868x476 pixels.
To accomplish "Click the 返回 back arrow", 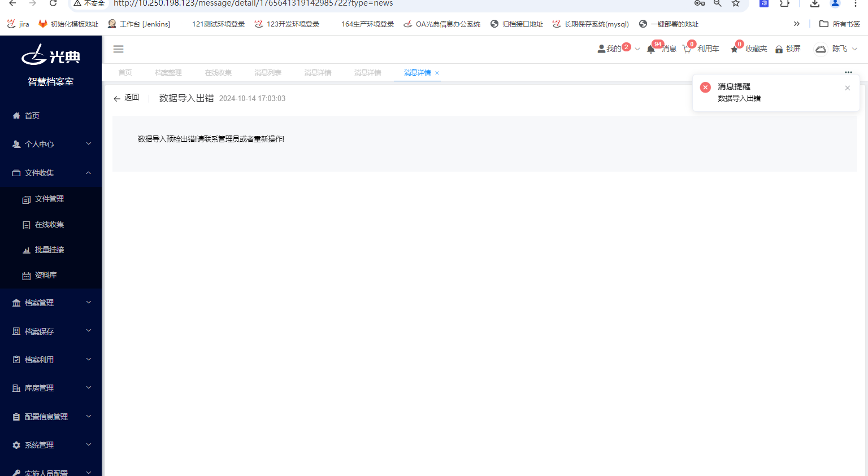I will click(117, 98).
